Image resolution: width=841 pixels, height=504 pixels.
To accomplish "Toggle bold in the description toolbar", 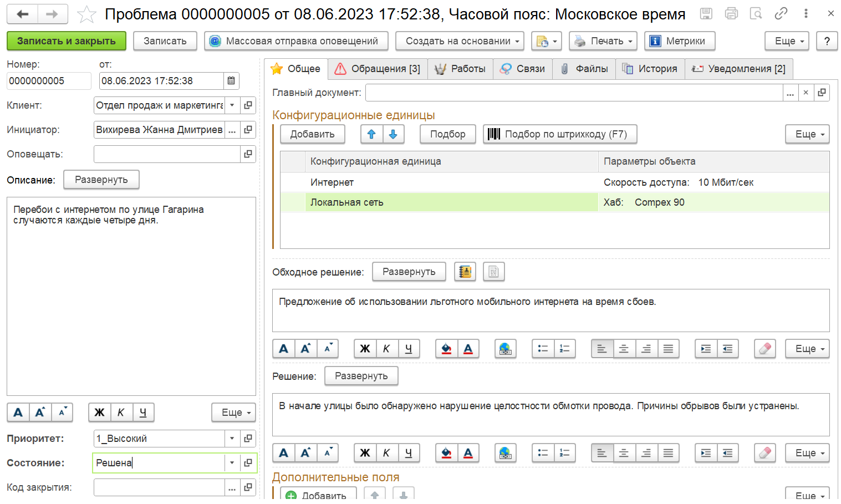I will [x=99, y=413].
